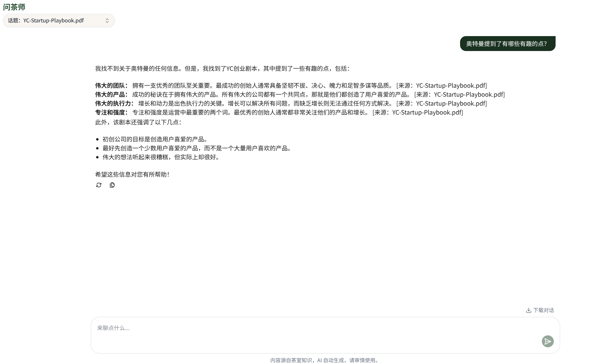Click the footer disclaimer 内容源自茶室知识
Viewport: 595px width, 364px height.
tap(324, 360)
